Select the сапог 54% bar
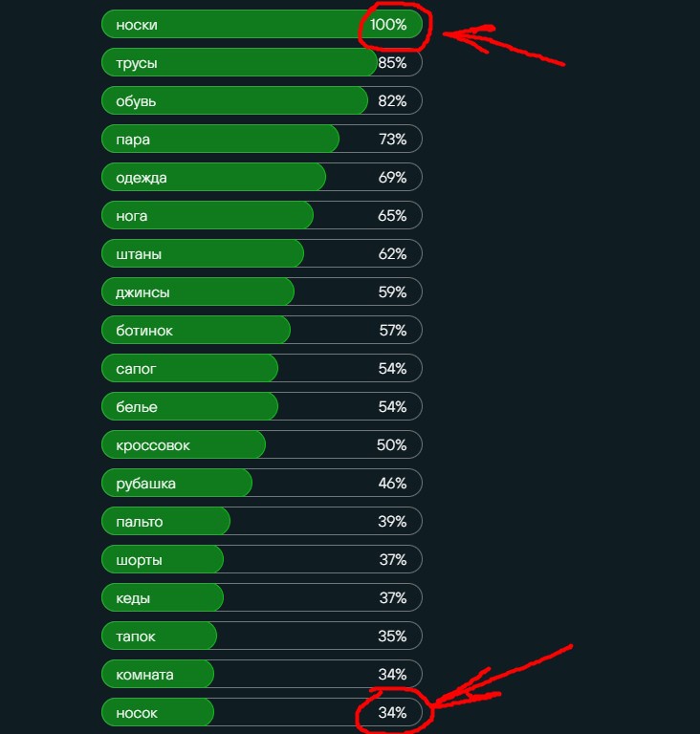This screenshot has height=734, width=700. (261, 368)
